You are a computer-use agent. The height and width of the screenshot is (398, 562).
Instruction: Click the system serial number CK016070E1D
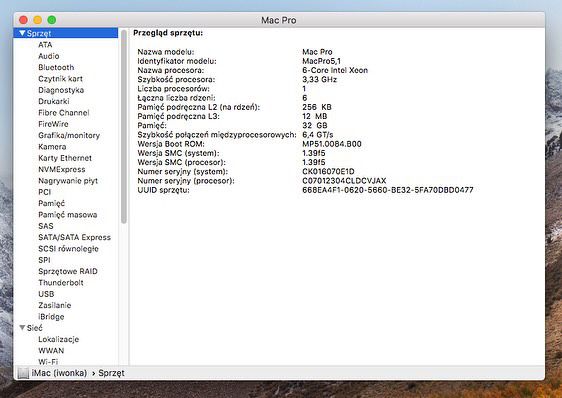pos(328,172)
